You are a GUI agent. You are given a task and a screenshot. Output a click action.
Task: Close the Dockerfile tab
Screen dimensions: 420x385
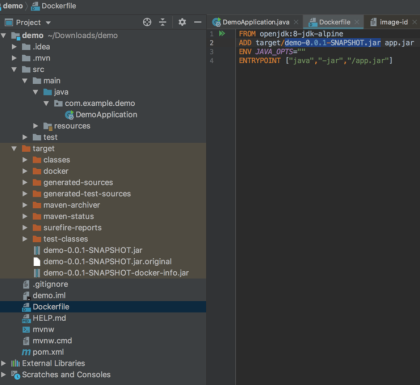357,22
